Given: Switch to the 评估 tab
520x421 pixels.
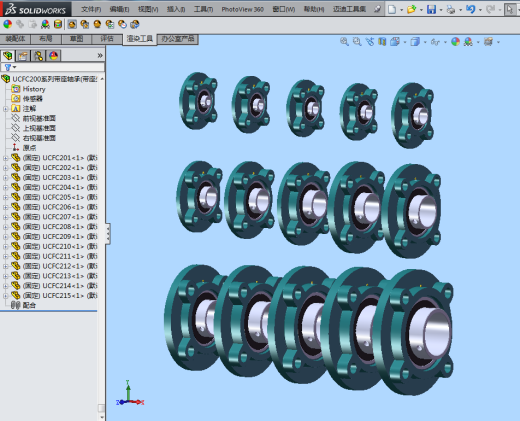Looking at the screenshot, I should (x=107, y=39).
